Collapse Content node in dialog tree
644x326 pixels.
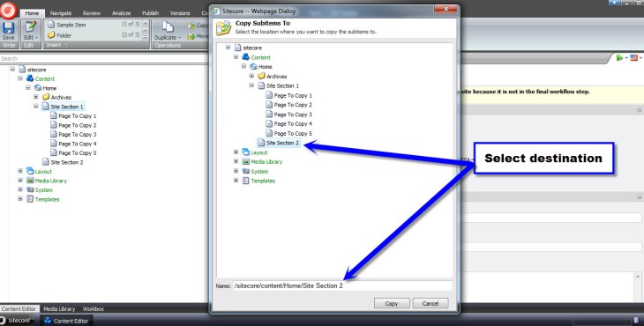(x=236, y=57)
